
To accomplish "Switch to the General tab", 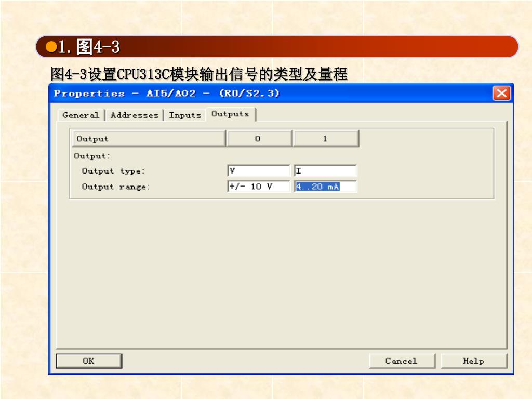I will [81, 115].
